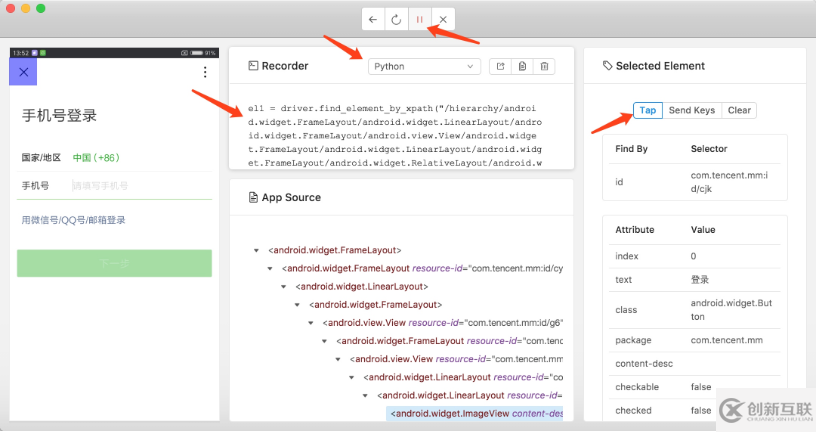Click the Back arrow in the top toolbar
The width and height of the screenshot is (816, 432).
373,19
